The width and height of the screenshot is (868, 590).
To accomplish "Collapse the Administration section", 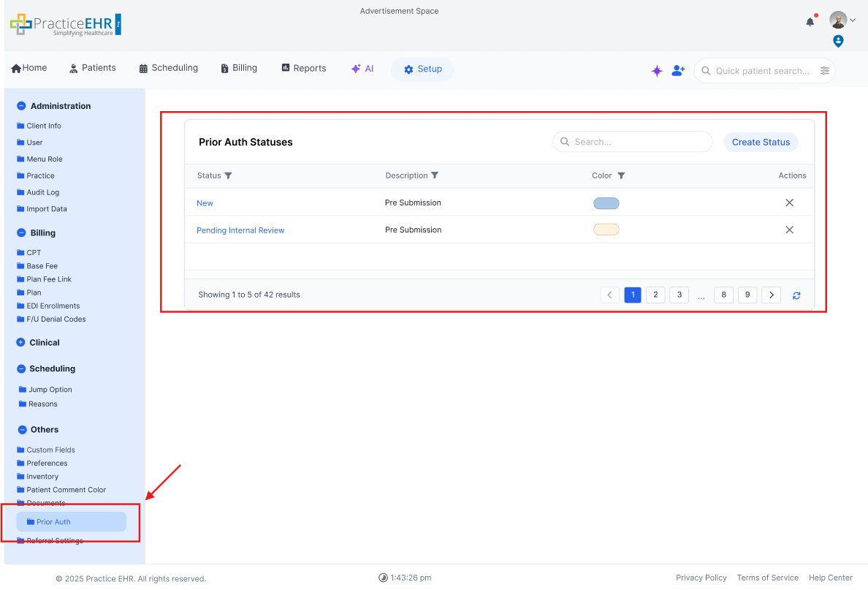I will click(x=21, y=106).
